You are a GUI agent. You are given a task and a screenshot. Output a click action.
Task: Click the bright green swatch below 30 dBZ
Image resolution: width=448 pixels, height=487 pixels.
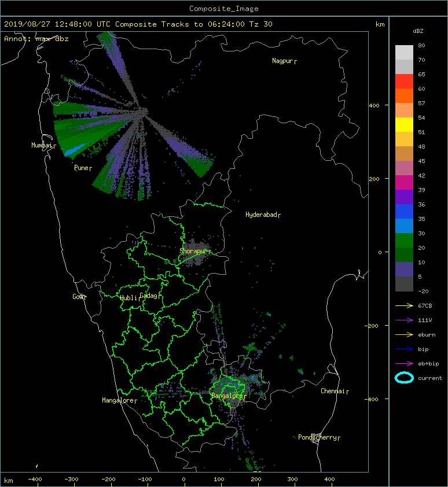(x=404, y=240)
